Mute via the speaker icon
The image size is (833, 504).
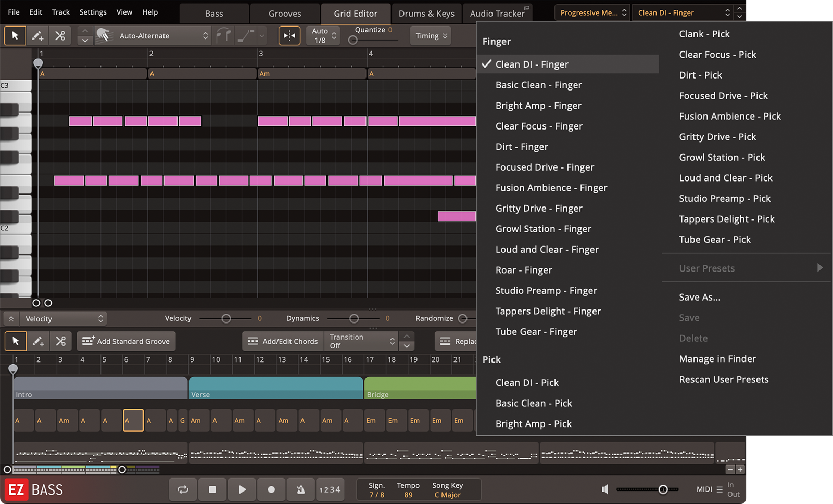click(605, 489)
